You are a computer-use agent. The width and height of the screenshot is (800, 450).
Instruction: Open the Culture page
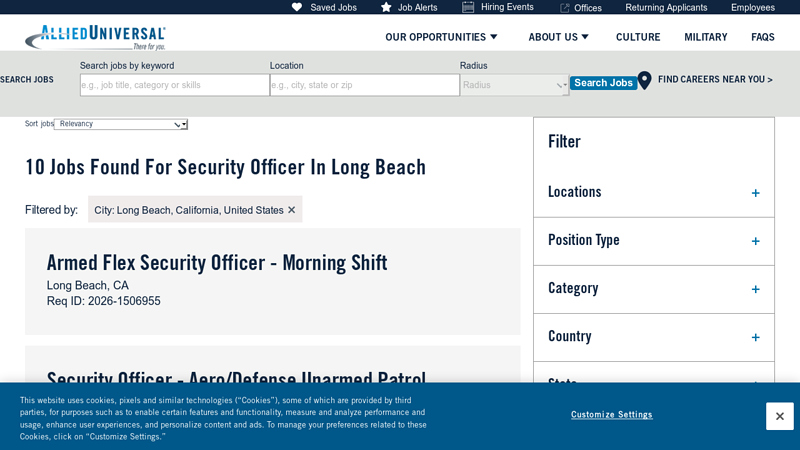tap(638, 37)
